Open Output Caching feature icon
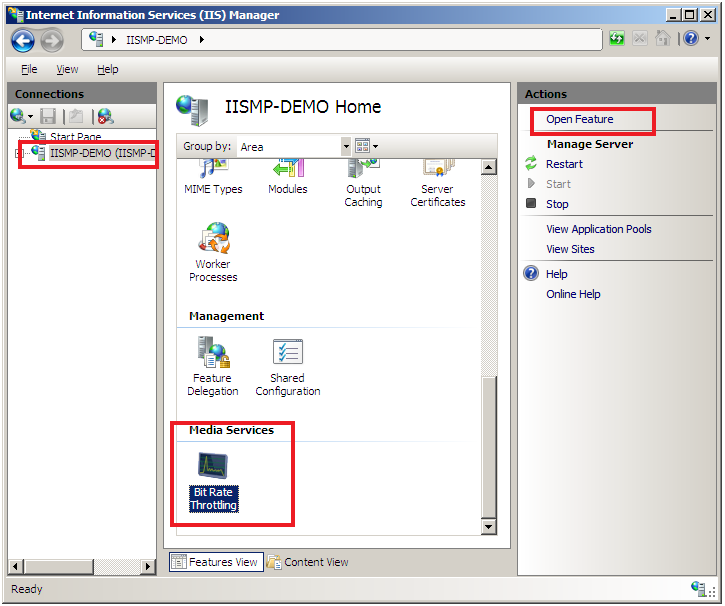The image size is (725, 606). pos(363,184)
